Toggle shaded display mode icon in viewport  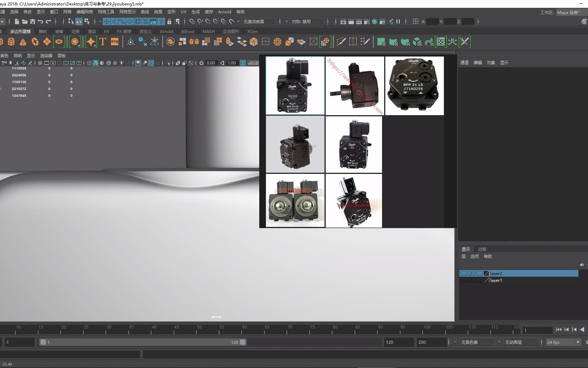[96, 63]
